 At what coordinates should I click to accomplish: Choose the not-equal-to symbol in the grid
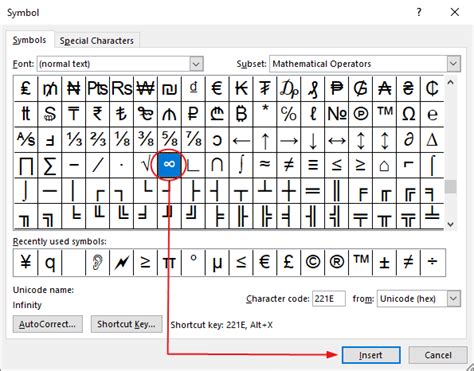pos(289,165)
